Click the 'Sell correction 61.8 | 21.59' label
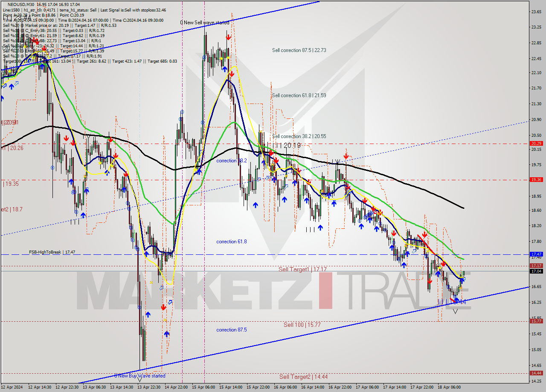Screen dimensions: 546x392 point(299,95)
